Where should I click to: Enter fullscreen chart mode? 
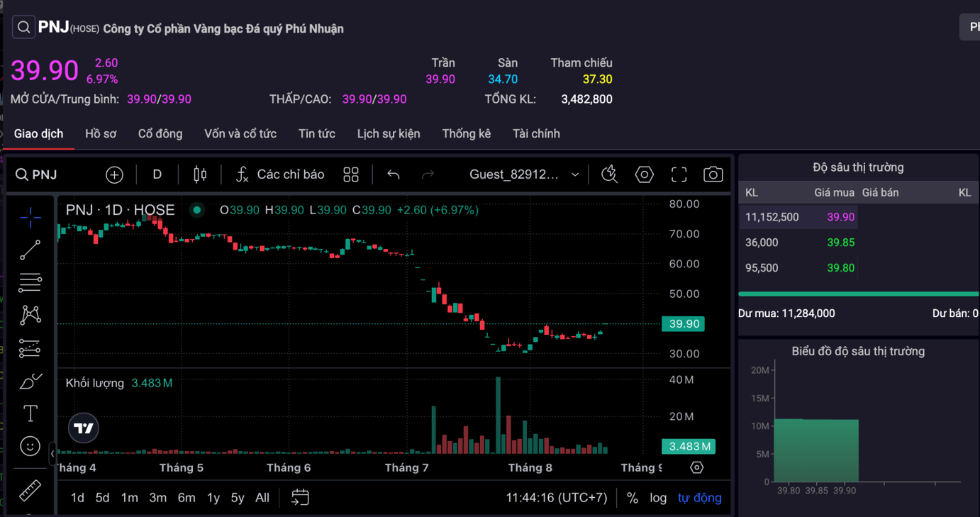(x=679, y=174)
